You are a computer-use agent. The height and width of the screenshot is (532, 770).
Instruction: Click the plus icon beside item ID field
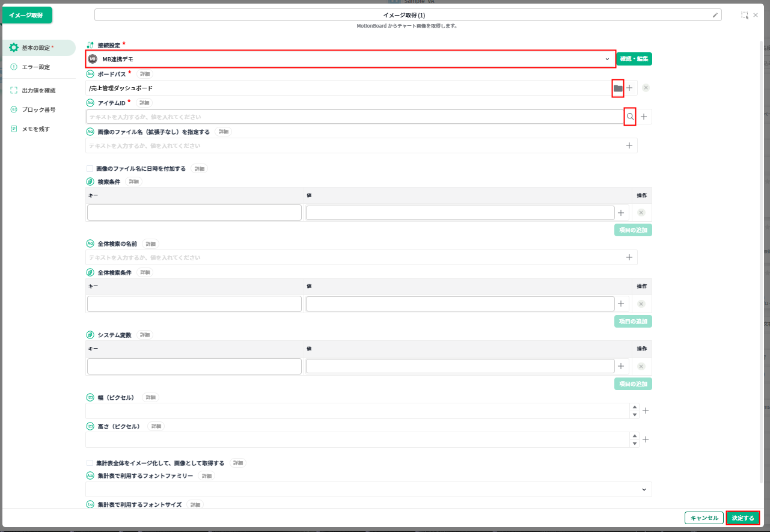click(644, 117)
